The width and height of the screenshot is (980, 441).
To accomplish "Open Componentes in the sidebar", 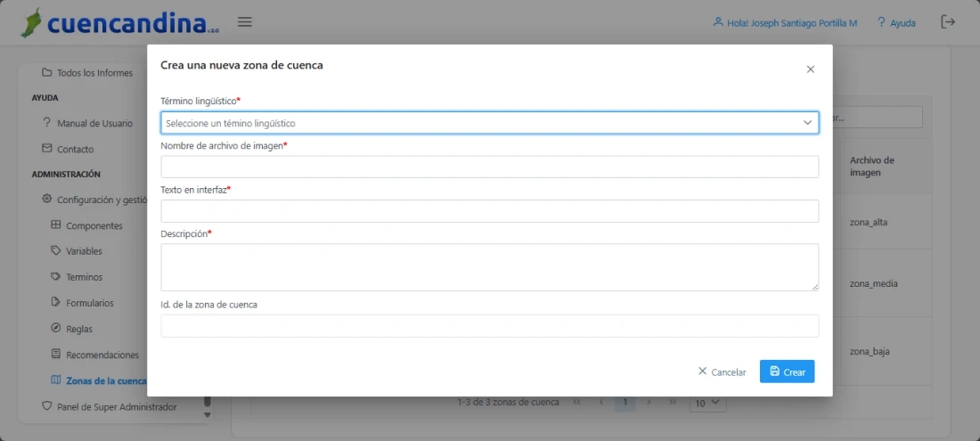I will [94, 226].
